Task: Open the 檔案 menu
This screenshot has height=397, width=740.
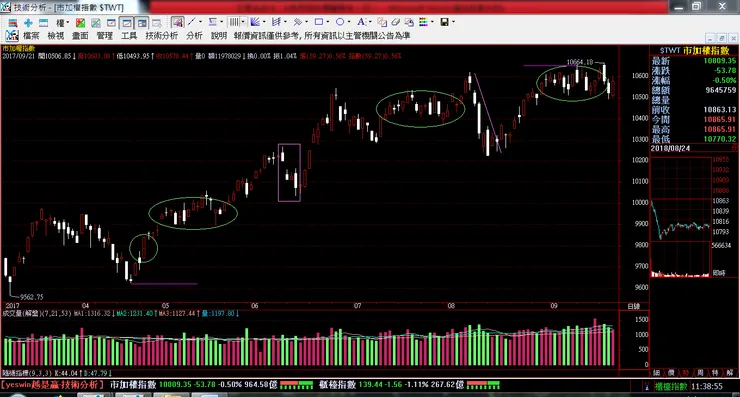Action: 31,36
